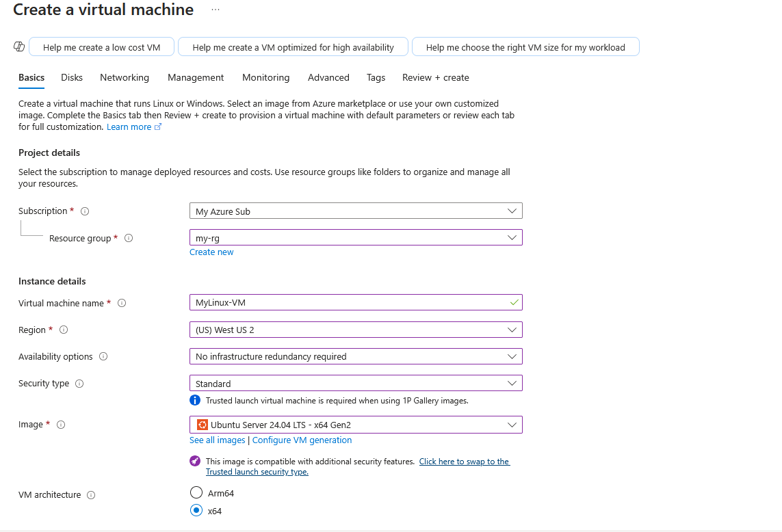Viewport: 782px width, 532px height.
Task: Click the blue info icon about Trusted launch
Action: coord(195,401)
